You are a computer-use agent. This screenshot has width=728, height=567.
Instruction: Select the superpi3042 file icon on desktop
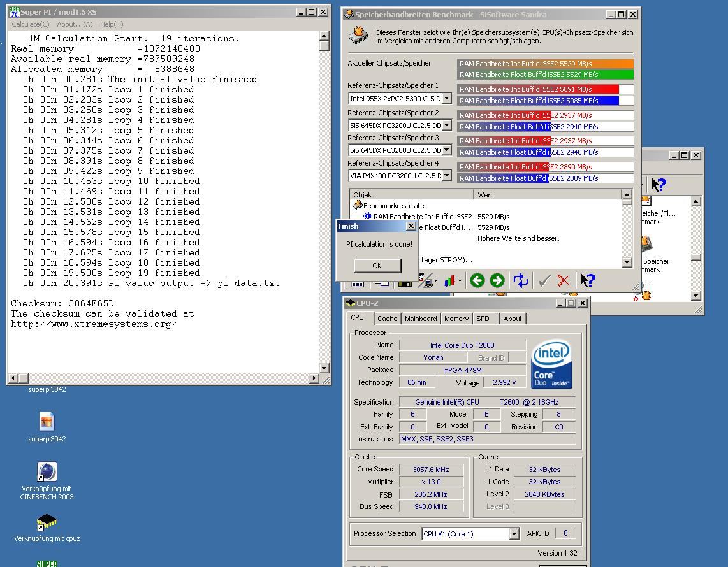[47, 421]
